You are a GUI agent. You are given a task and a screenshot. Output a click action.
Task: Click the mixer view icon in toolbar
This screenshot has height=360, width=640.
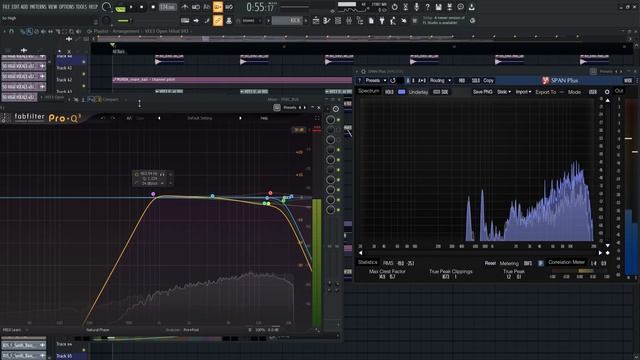tap(349, 20)
